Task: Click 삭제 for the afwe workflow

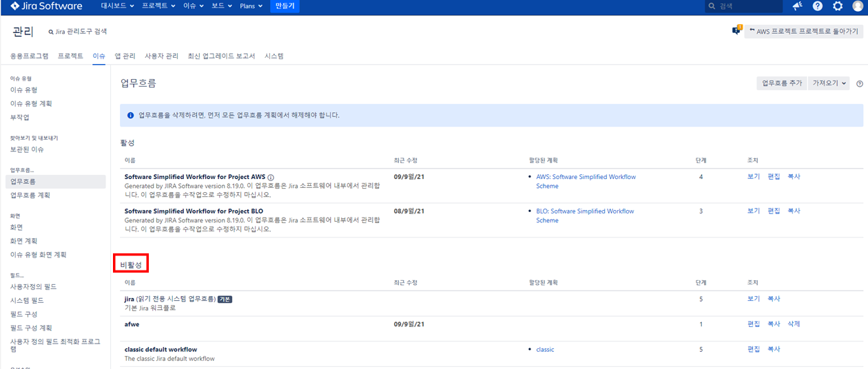Action: [794, 324]
